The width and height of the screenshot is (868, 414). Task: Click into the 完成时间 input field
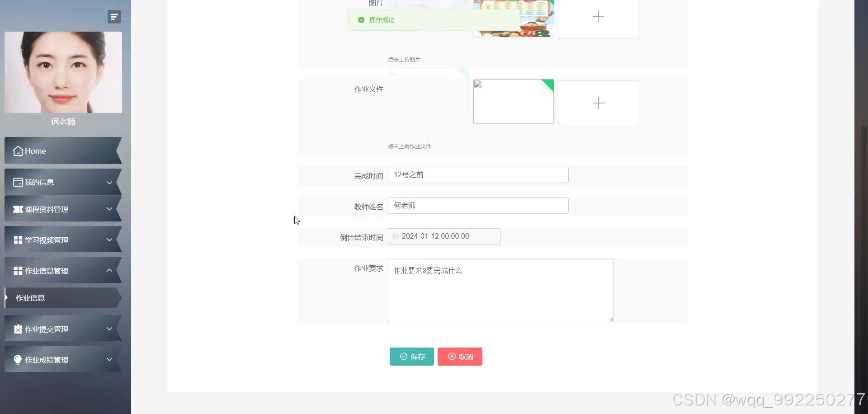click(x=478, y=175)
